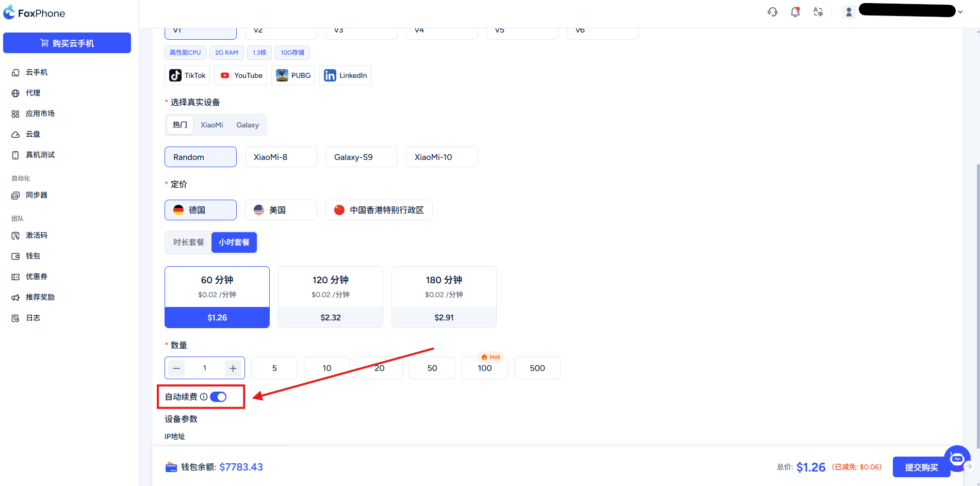Open the floating chat assistant bubble

pos(957,459)
